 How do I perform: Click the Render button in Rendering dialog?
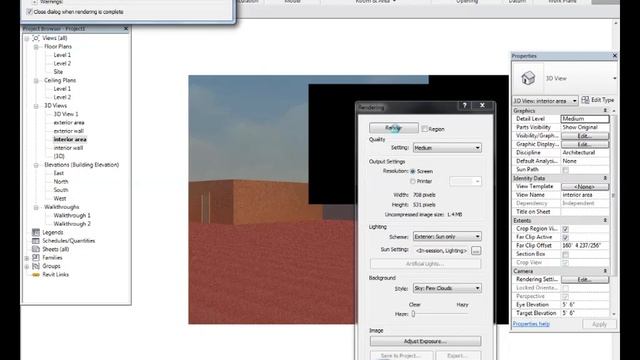point(393,128)
